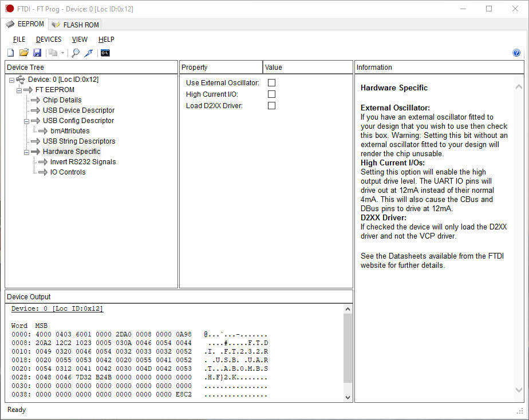The width and height of the screenshot is (529, 420).
Task: Click the arrow icon beside USB Config Descriptor
Action: click(35, 121)
